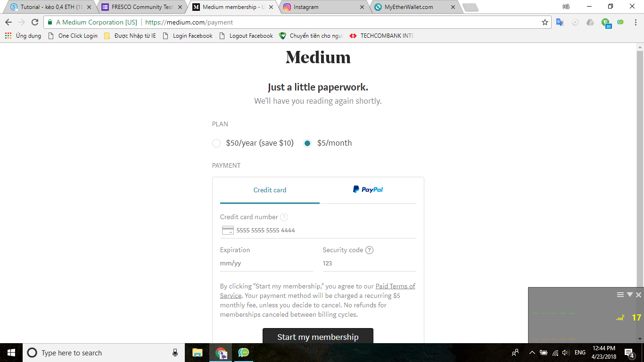The width and height of the screenshot is (644, 362).
Task: Click the Hà profile button
Action: pyautogui.click(x=566, y=7)
